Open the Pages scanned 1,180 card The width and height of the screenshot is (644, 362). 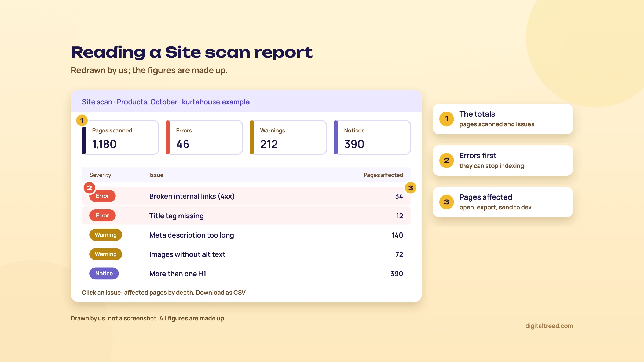point(120,137)
